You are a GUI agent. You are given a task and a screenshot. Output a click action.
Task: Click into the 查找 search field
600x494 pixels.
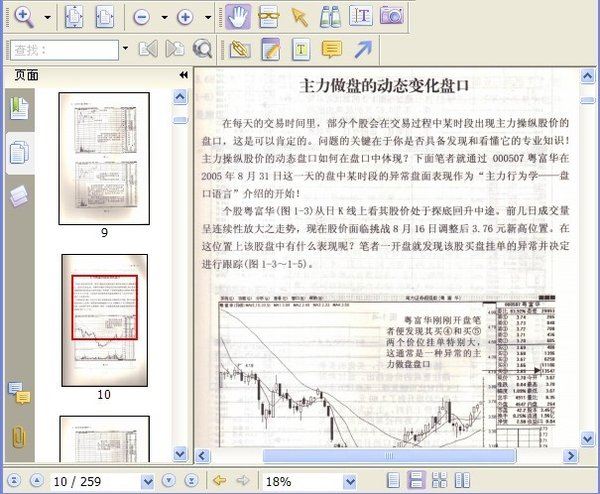pyautogui.click(x=64, y=50)
